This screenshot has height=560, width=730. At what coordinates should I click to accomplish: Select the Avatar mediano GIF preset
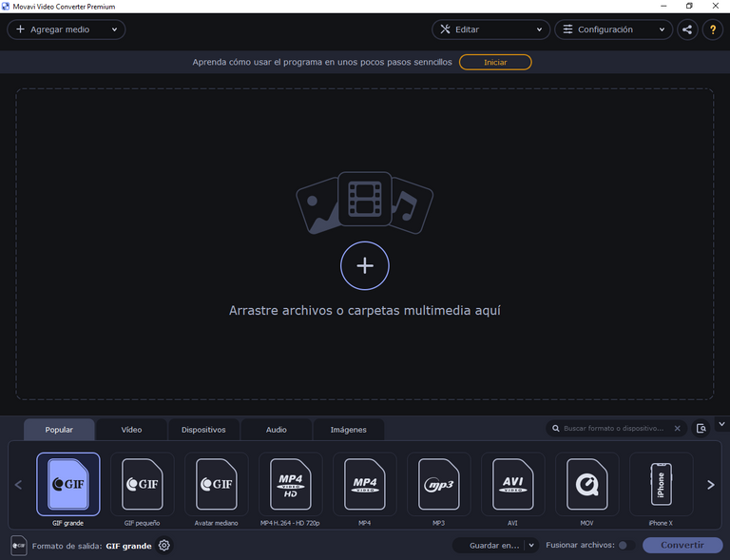(x=217, y=484)
